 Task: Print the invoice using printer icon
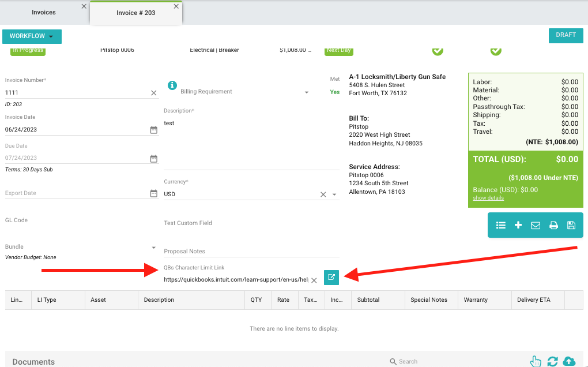tap(553, 225)
